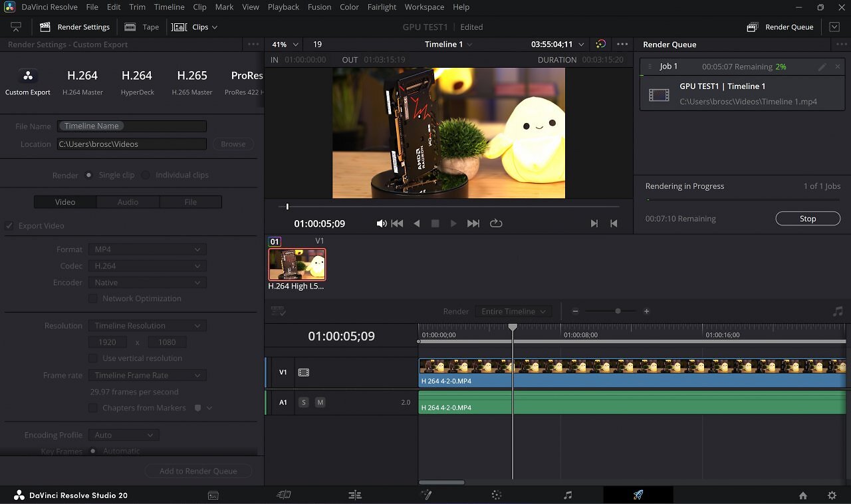Toggle loop playback in viewer
The height and width of the screenshot is (504, 851).
(496, 223)
